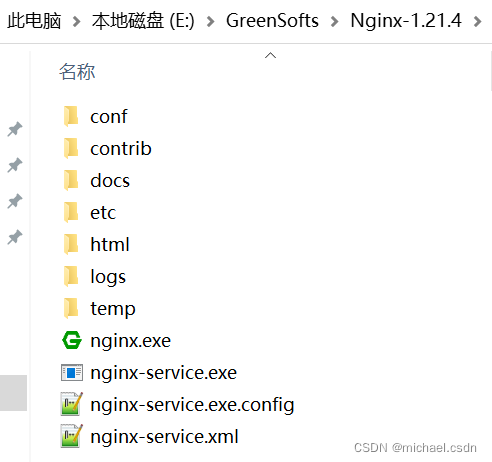Toggle sort direction arrow above the name column
492x462 pixels.
[x=270, y=55]
